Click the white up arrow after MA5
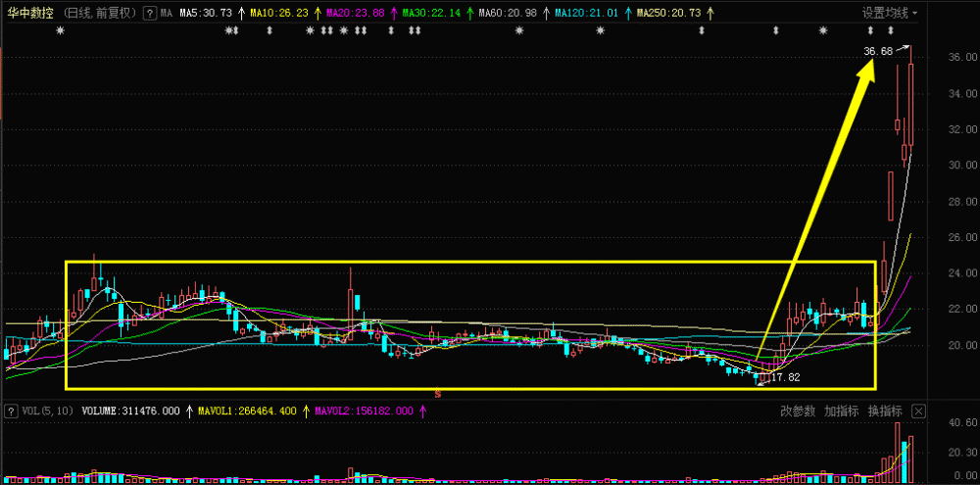980x485 pixels. point(241,13)
